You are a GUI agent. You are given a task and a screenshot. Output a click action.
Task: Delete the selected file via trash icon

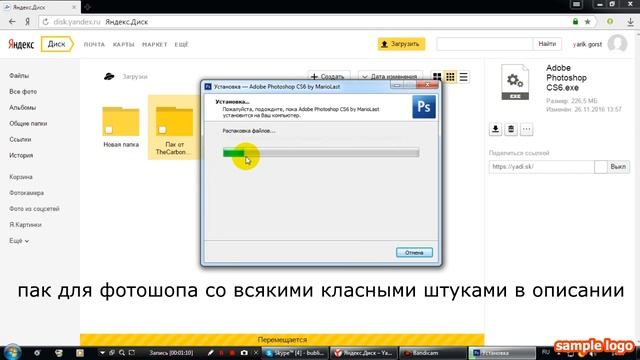(x=511, y=129)
